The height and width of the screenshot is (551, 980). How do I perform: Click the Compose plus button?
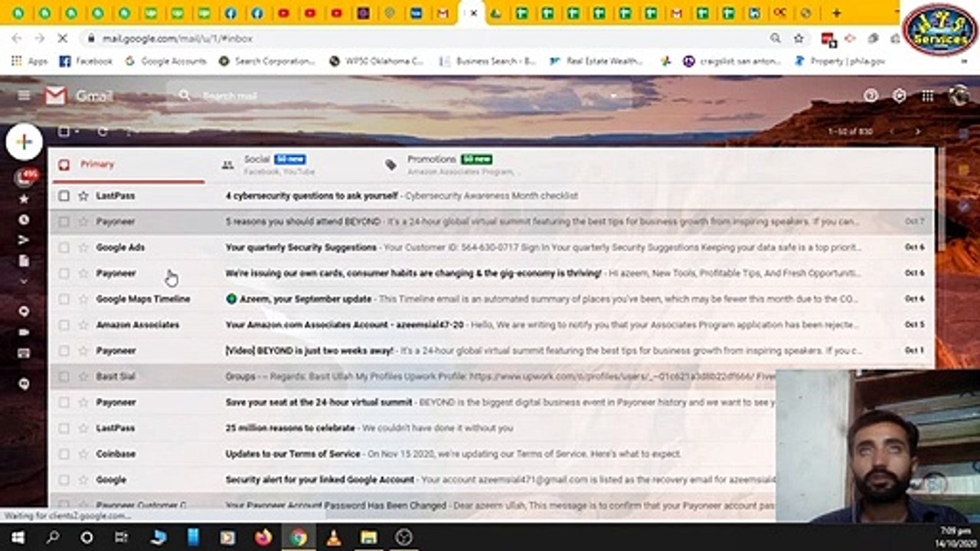pos(24,142)
